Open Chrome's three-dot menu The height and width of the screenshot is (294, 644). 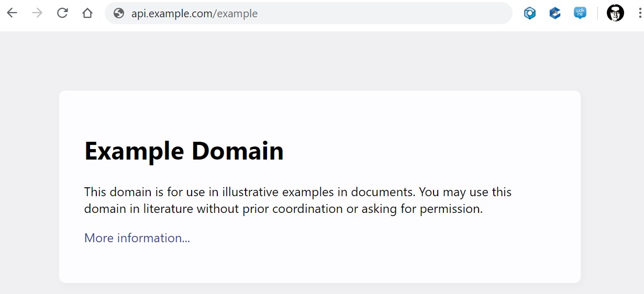640,13
